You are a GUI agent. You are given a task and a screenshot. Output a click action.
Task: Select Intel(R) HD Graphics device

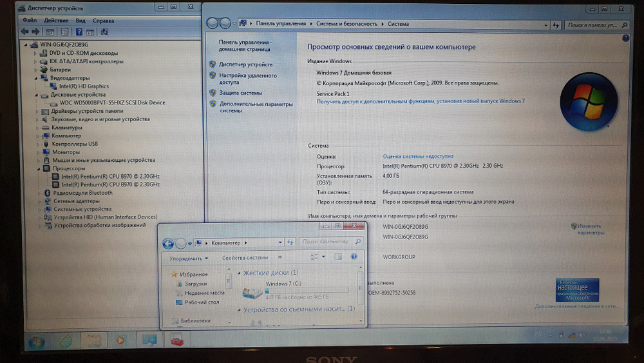click(x=84, y=86)
